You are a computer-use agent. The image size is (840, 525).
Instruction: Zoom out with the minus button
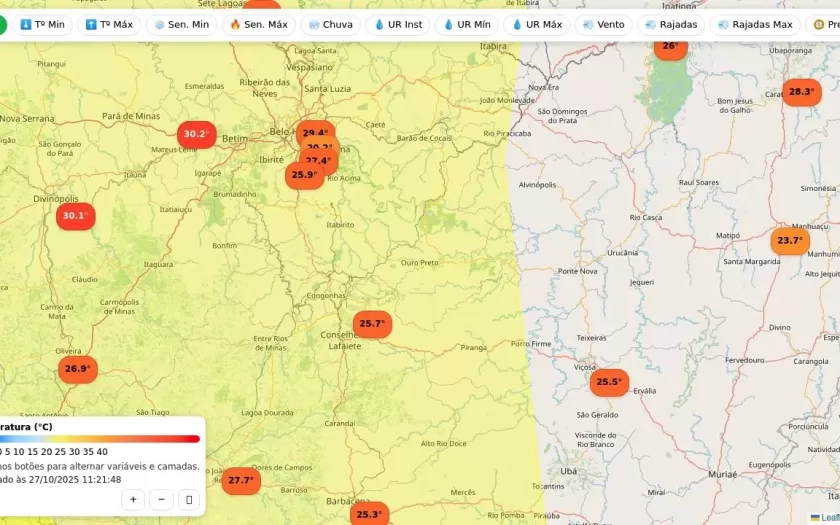pos(161,500)
